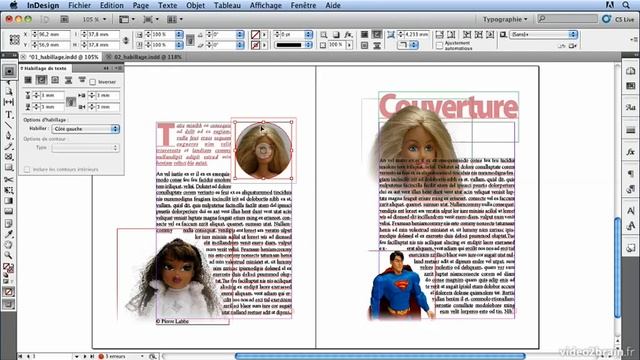
Task: Click the Apply None swatch in toolbox
Action: coord(9,291)
